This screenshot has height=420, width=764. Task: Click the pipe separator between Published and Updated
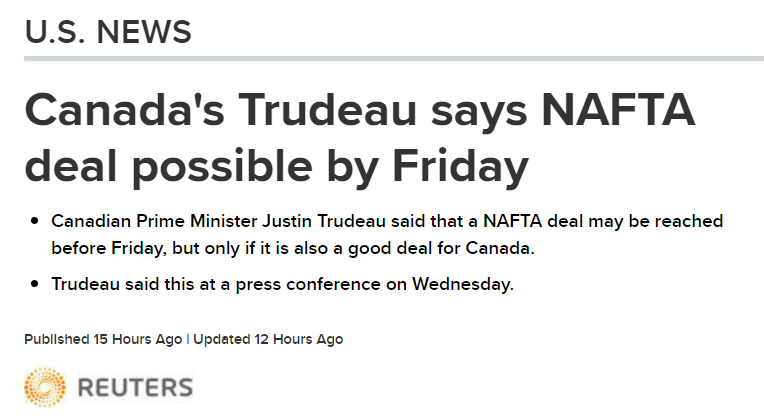pyautogui.click(x=188, y=340)
